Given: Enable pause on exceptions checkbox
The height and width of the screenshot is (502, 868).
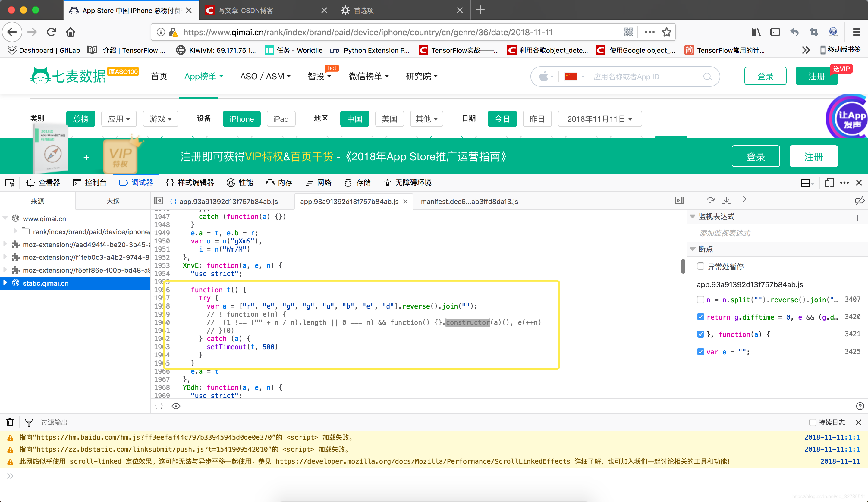Looking at the screenshot, I should 701,266.
